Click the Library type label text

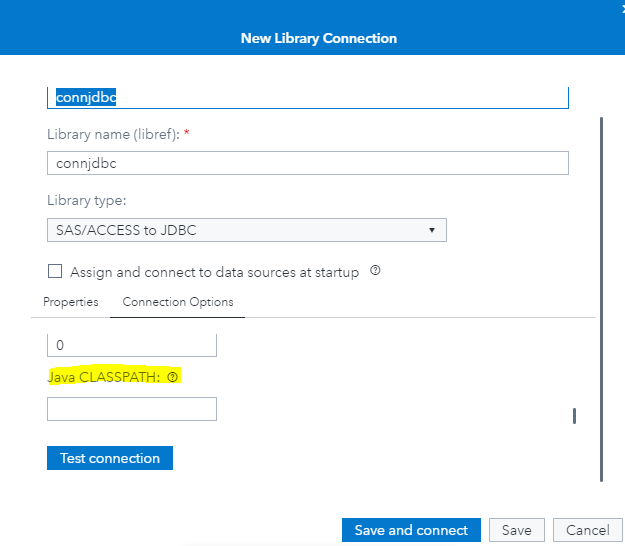[x=87, y=200]
